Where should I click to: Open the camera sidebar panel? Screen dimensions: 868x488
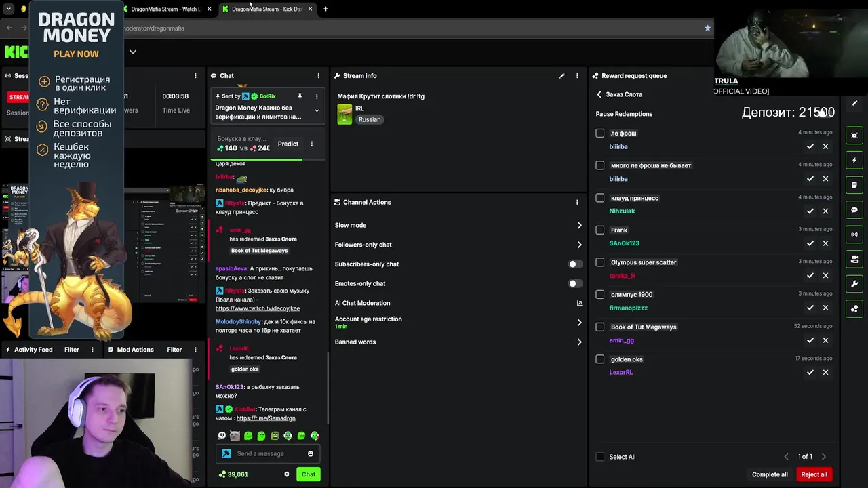pyautogui.click(x=854, y=259)
